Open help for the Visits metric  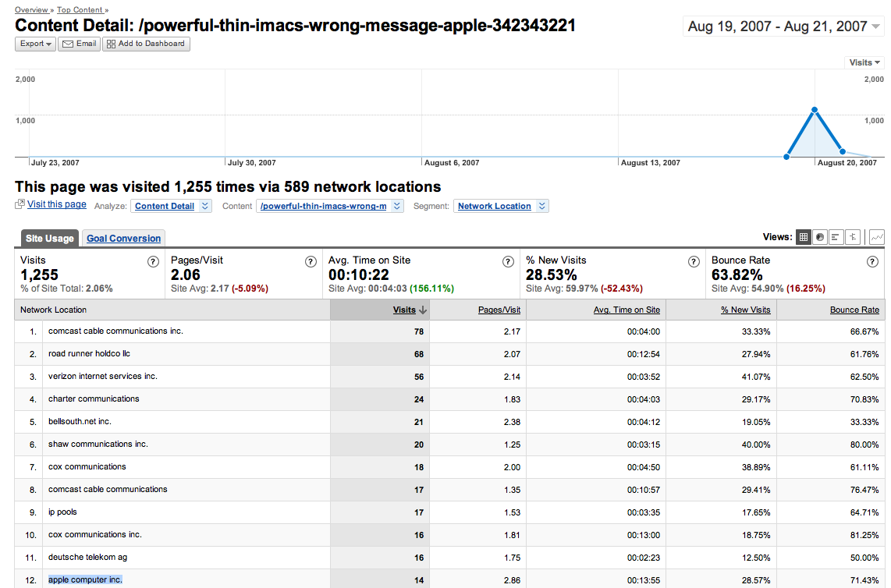[153, 262]
